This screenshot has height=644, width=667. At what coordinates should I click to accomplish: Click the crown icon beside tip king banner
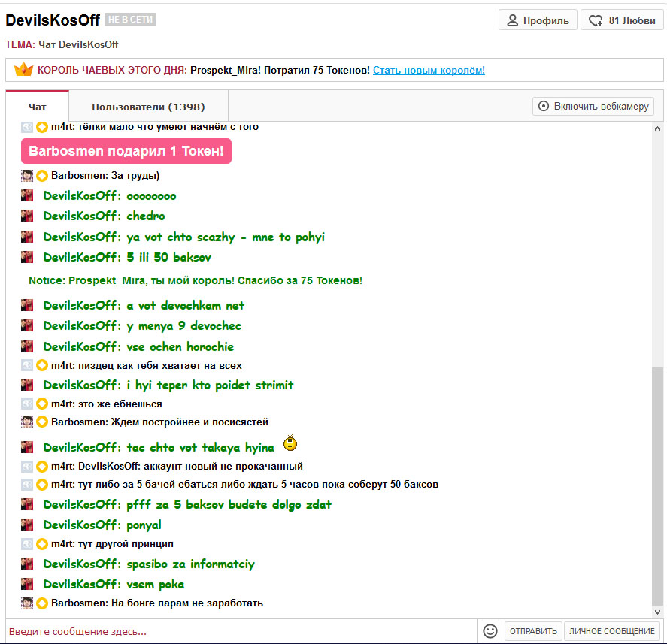[x=24, y=70]
